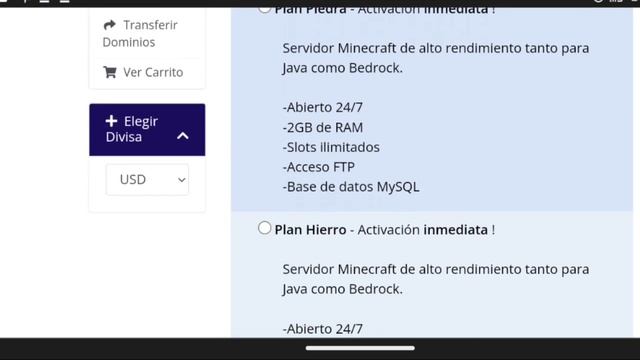The height and width of the screenshot is (360, 640).
Task: Tap the home gesture bar at bottom
Action: coord(360,348)
